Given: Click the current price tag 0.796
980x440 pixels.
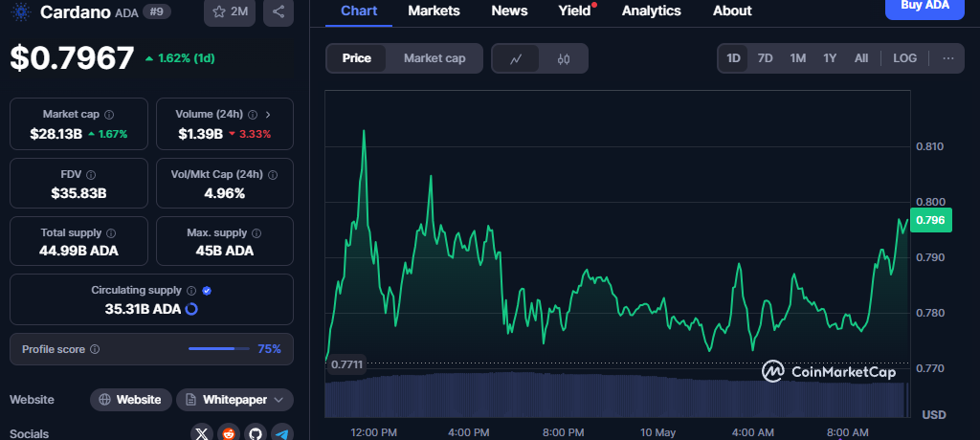Looking at the screenshot, I should point(930,220).
